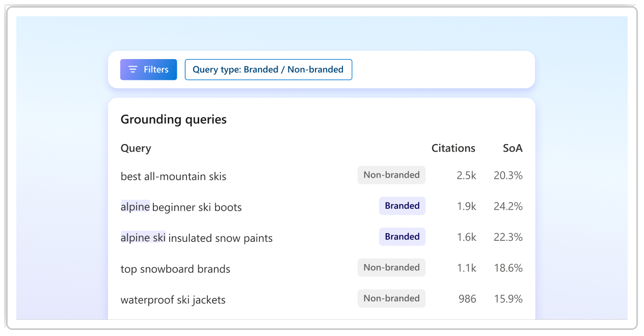Select the query top snowboard brands
Viewport: 644px width, 336px height.
click(x=175, y=269)
